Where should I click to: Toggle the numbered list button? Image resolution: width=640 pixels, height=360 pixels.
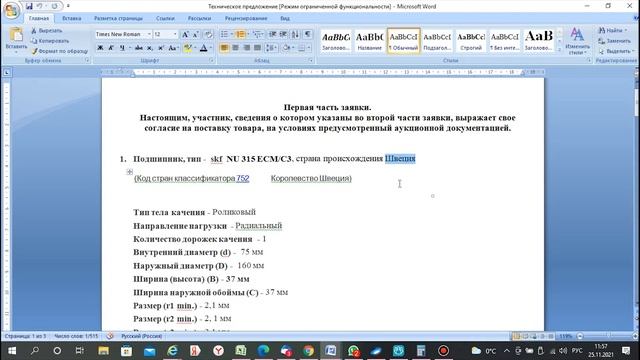pos(240,35)
